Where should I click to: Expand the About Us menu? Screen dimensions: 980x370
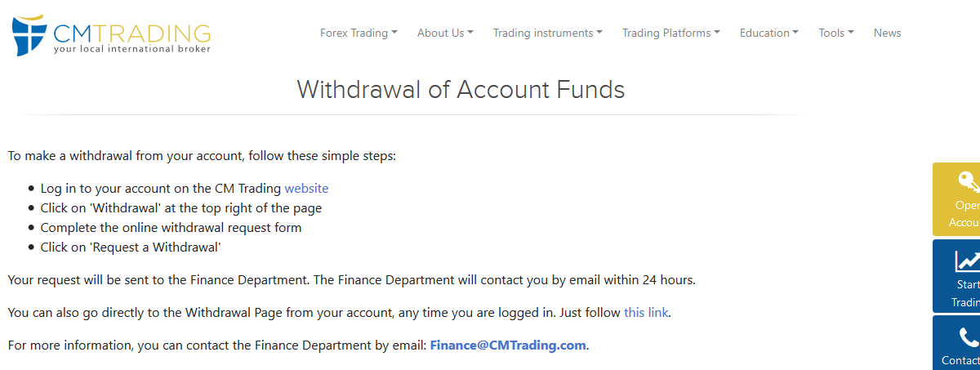tap(445, 33)
